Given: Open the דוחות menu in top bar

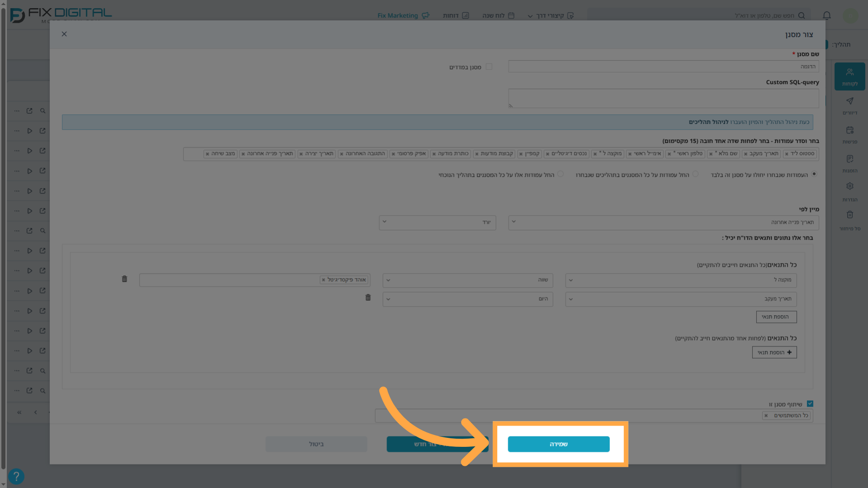Looking at the screenshot, I should click(x=456, y=15).
